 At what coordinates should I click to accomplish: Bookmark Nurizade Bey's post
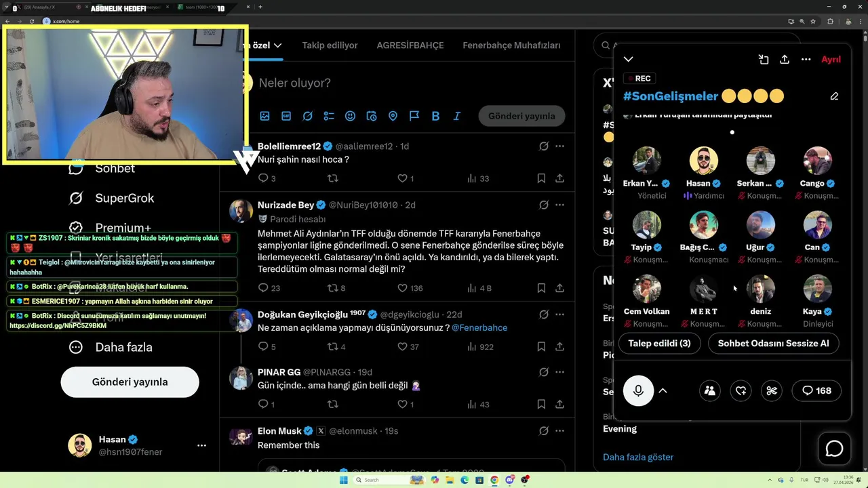click(541, 288)
